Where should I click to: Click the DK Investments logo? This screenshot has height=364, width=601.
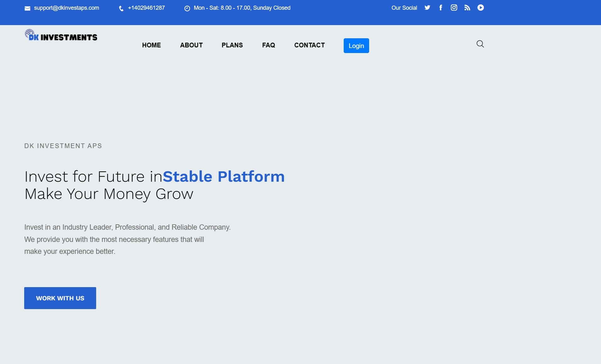click(61, 35)
